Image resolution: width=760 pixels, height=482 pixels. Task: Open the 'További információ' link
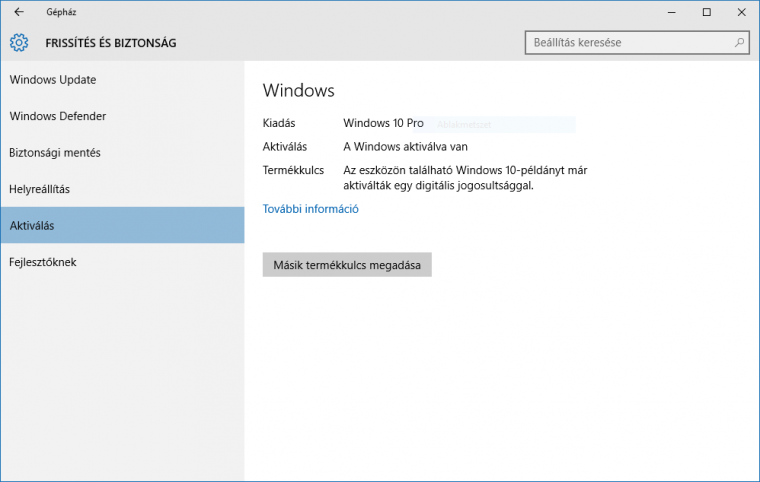coord(310,209)
